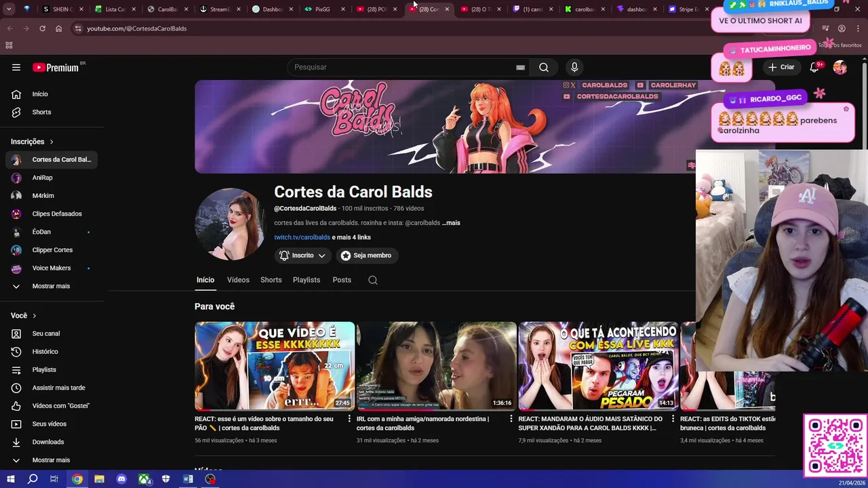This screenshot has height=488, width=868.
Task: Select the Shorts channel tab
Action: point(271,280)
